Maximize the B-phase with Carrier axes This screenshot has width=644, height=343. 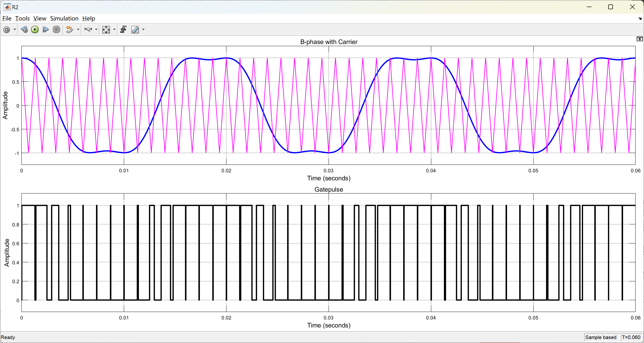(x=640, y=39)
